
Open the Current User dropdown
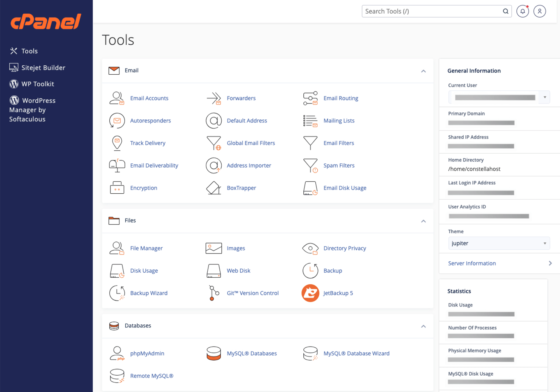[499, 97]
